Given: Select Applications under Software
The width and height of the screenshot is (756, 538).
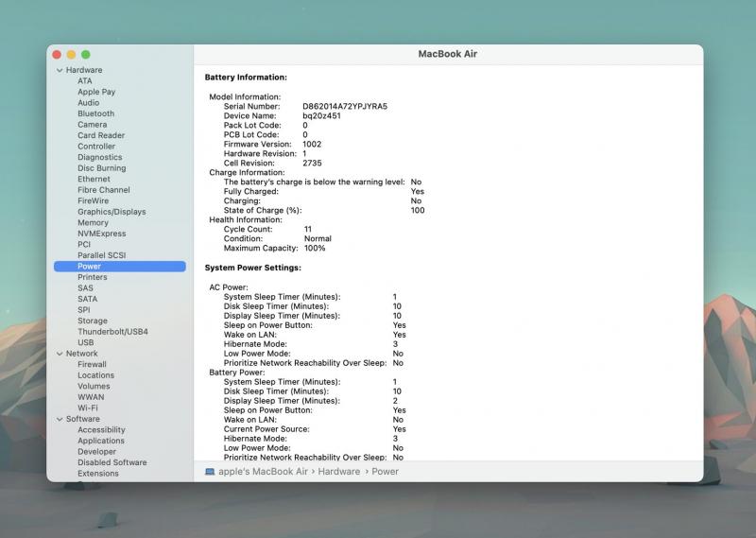Looking at the screenshot, I should pos(101,441).
